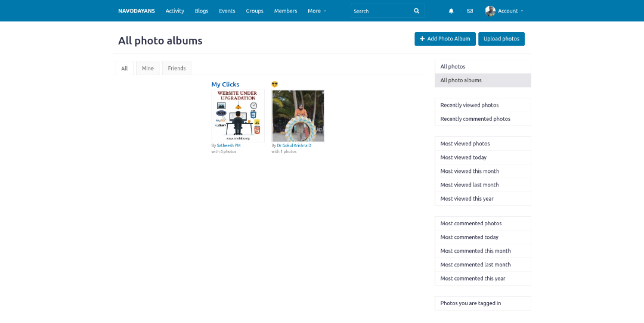The image size is (644, 323).
Task: Open Satheesh PM author profile link
Action: (228, 145)
